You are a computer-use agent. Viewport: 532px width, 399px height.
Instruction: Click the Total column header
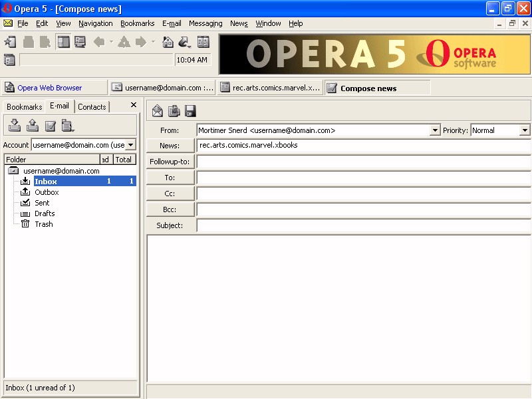(124, 160)
